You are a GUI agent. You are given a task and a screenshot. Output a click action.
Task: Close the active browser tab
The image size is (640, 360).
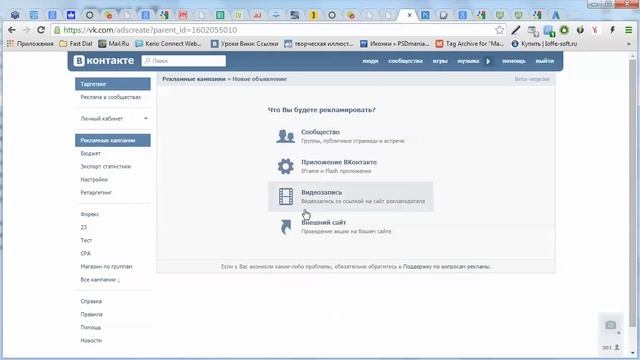coord(409,15)
